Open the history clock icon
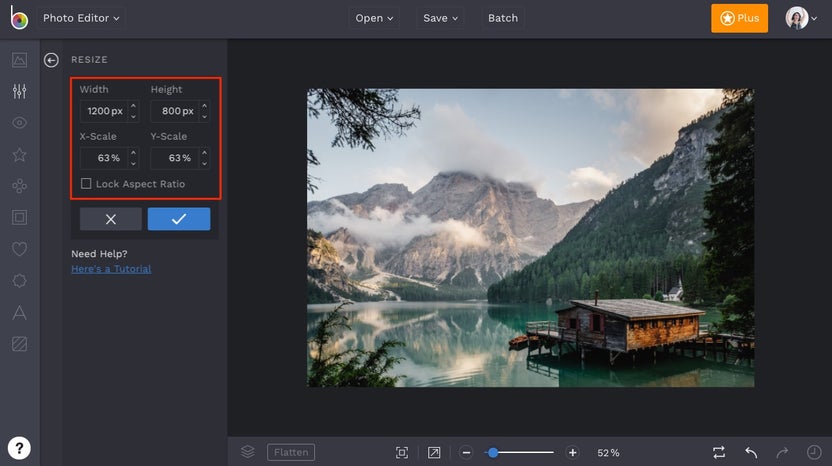Screen dimensions: 832x466 814,452
